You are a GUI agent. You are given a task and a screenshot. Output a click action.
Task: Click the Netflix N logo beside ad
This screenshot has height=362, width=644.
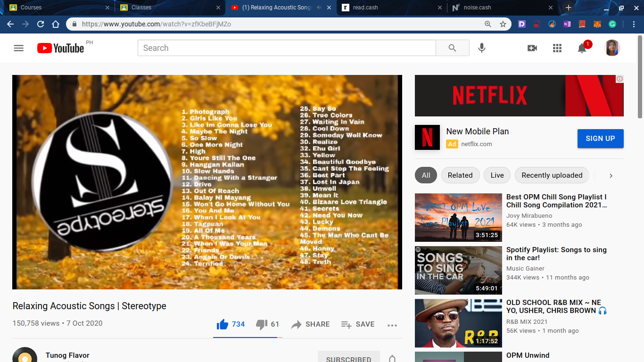click(427, 138)
